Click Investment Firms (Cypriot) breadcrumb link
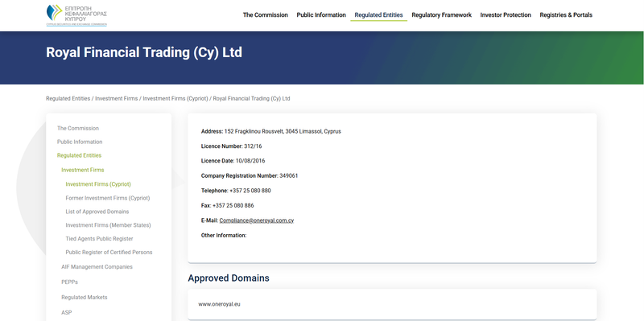The width and height of the screenshot is (644, 321). 175,98
